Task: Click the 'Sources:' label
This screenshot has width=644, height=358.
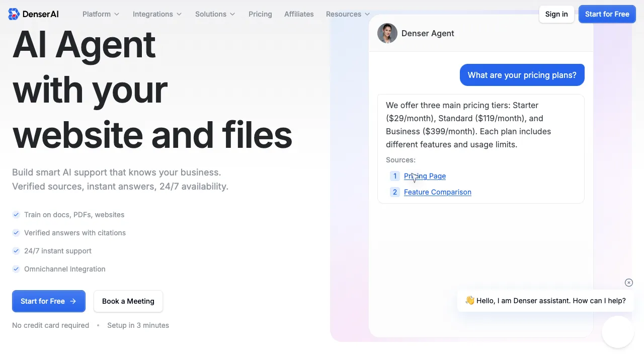Action: pos(400,160)
